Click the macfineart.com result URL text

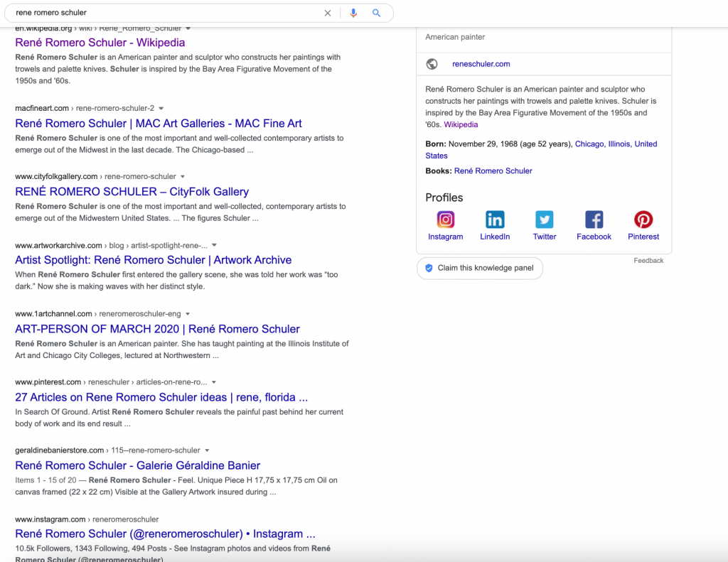point(42,108)
